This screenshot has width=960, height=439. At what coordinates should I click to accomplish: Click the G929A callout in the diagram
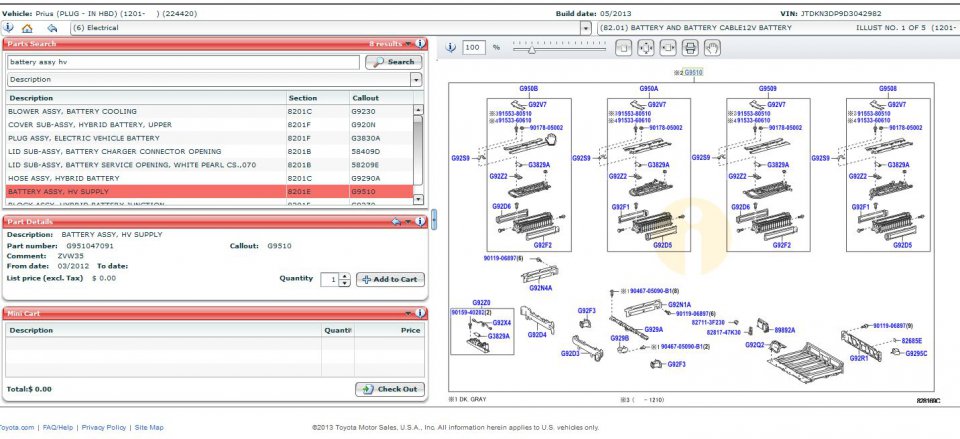click(x=653, y=329)
